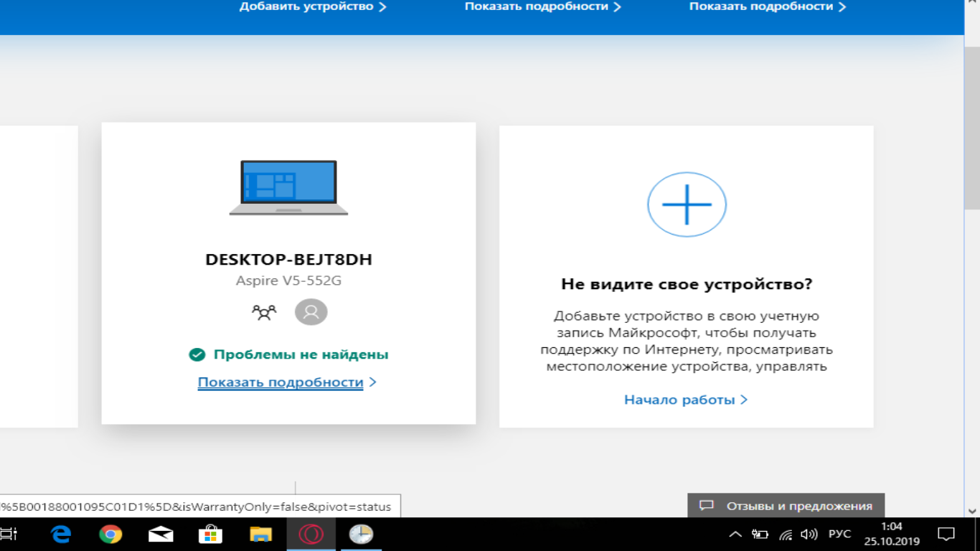980x551 pixels.
Task: Click the green checkmark status icon
Action: click(x=197, y=354)
